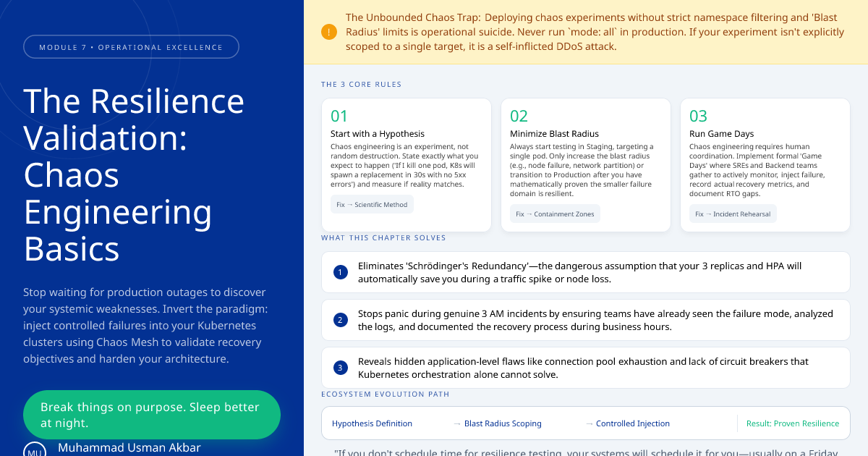This screenshot has width=868, height=456.
Task: Click ECOSYSTEM EVOLUTION PATH section label
Action: tap(385, 394)
